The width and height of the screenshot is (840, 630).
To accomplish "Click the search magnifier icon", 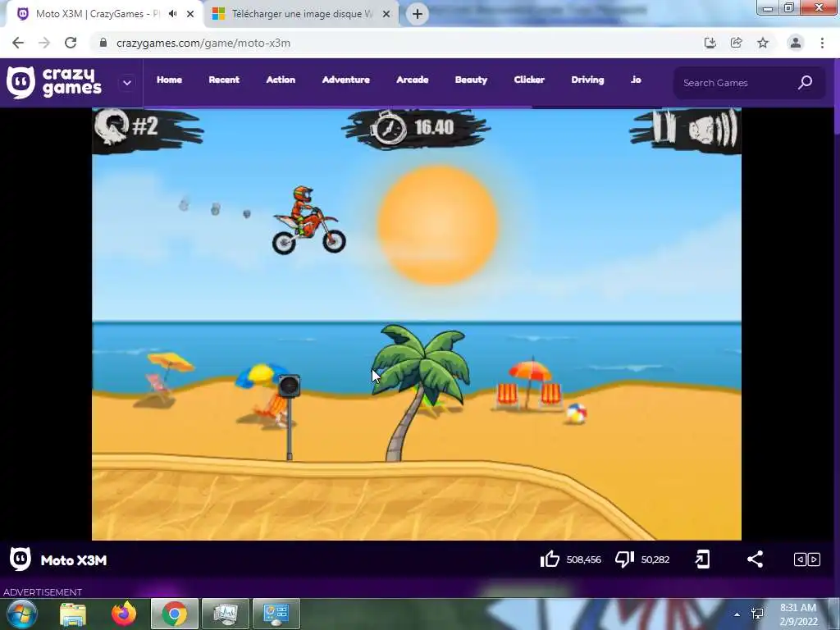I will point(805,83).
